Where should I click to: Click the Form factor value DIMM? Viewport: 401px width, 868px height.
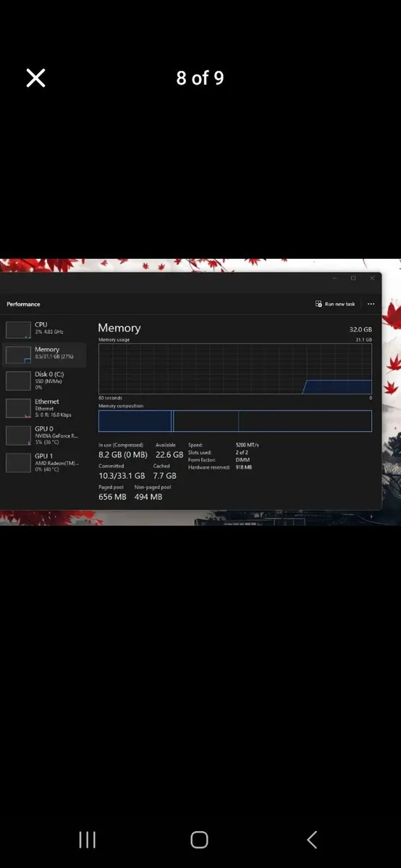click(242, 460)
